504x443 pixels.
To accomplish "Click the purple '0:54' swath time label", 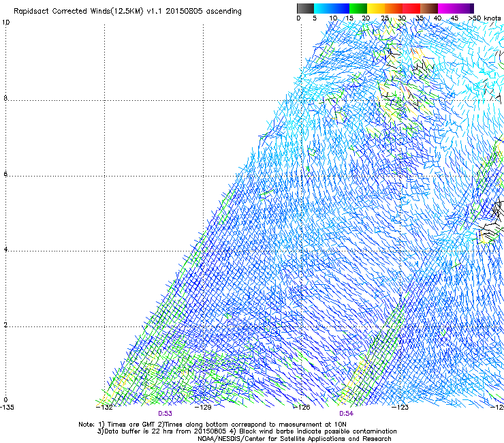I will click(346, 414).
